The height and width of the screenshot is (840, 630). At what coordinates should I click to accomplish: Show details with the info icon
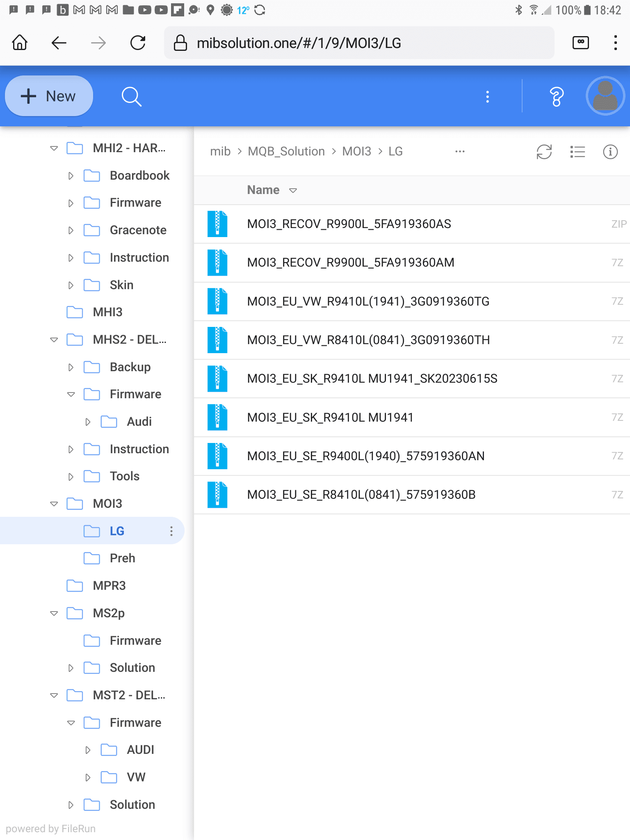(610, 152)
